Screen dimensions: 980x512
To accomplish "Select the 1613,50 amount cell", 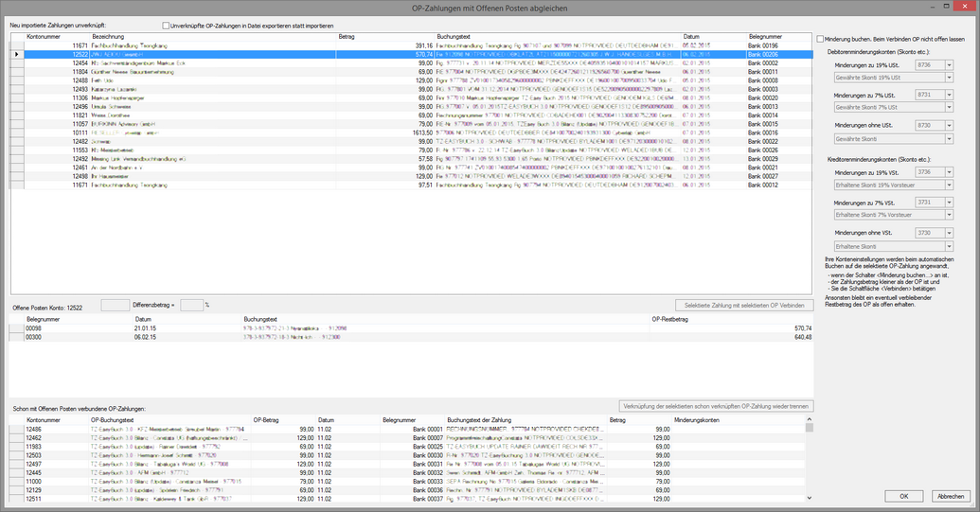I will click(x=385, y=133).
